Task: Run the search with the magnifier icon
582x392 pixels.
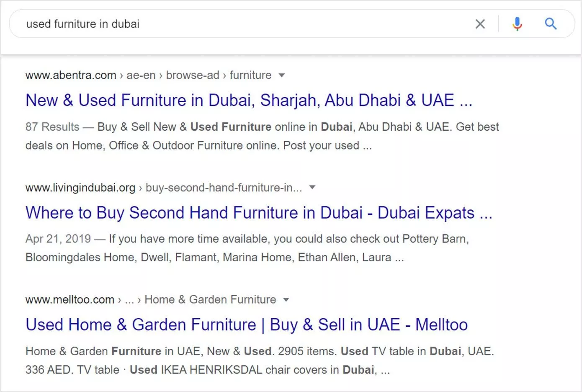Action: 551,24
